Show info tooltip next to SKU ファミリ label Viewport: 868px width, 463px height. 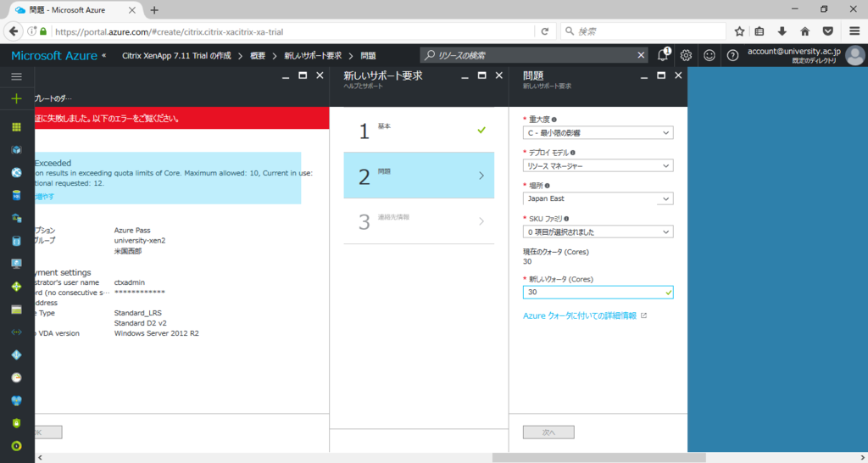566,219
